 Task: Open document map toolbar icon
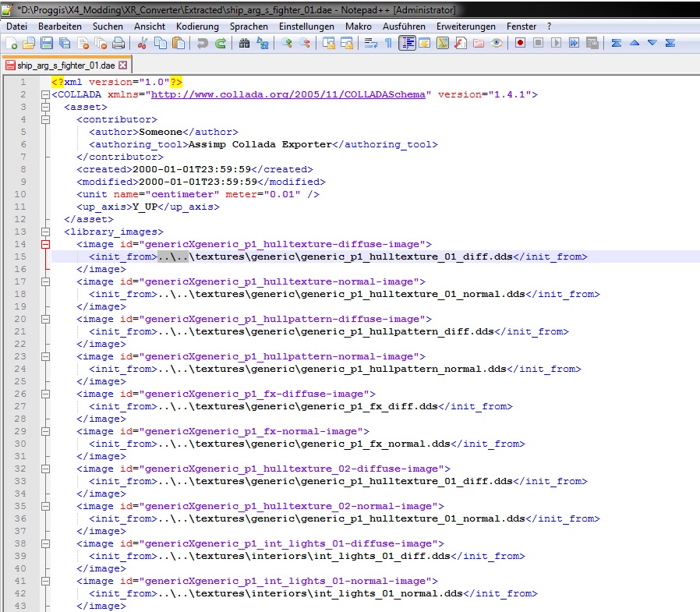click(443, 44)
